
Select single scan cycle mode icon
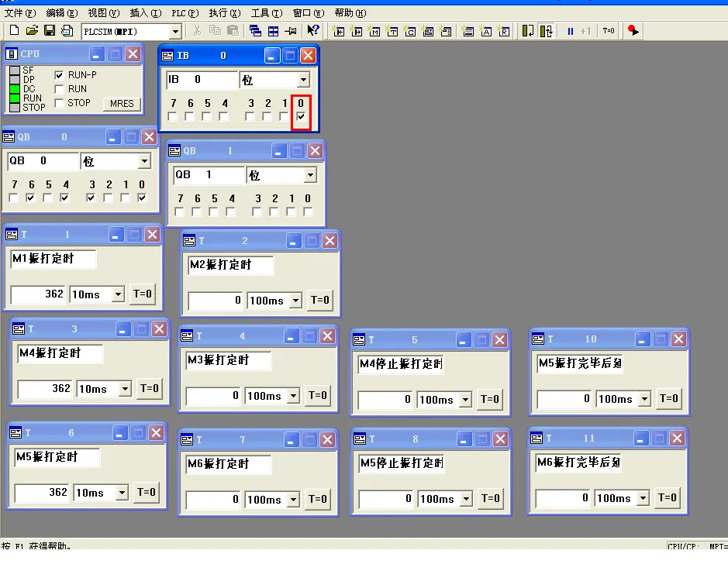528,31
